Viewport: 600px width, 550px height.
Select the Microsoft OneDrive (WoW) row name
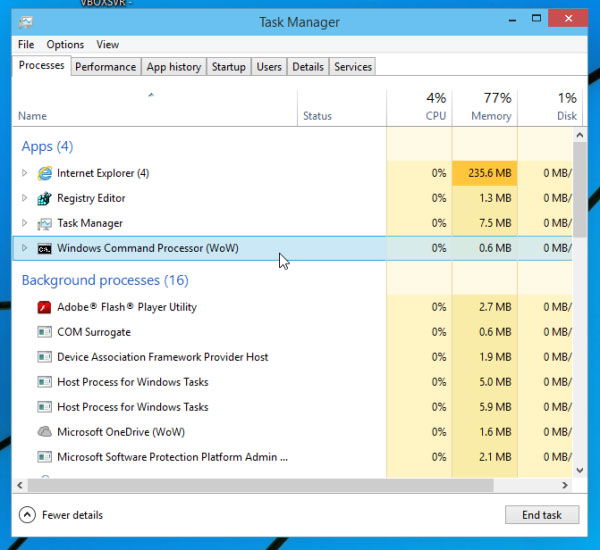pyautogui.click(x=121, y=432)
